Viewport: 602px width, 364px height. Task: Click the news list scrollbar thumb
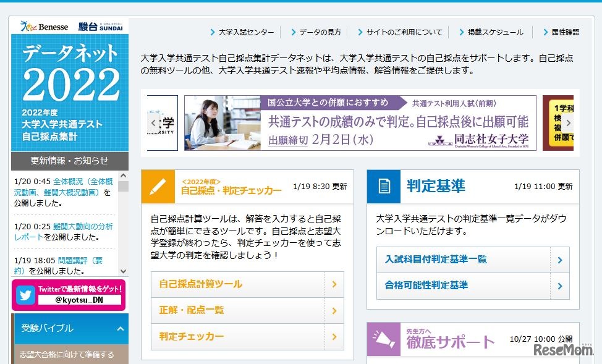(x=123, y=186)
